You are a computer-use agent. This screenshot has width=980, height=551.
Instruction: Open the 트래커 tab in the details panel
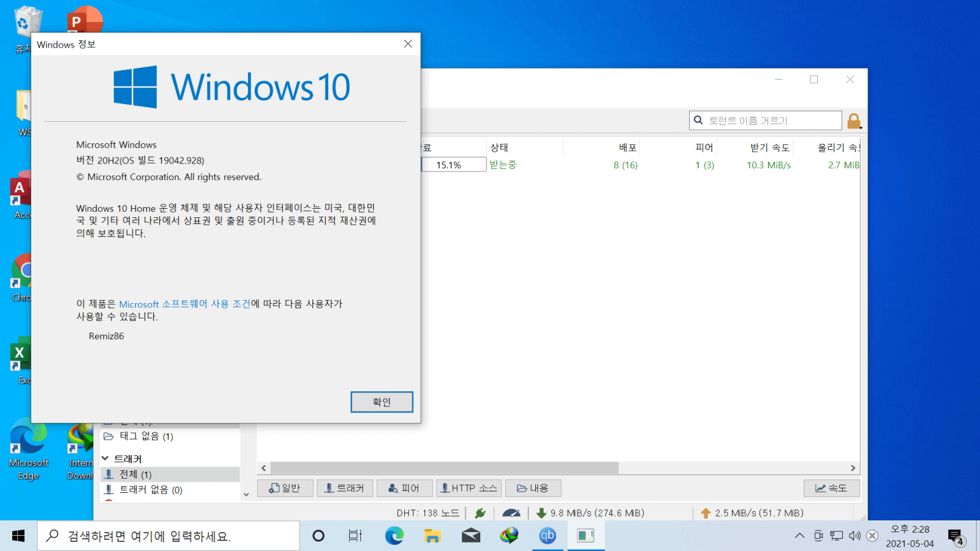click(x=345, y=488)
